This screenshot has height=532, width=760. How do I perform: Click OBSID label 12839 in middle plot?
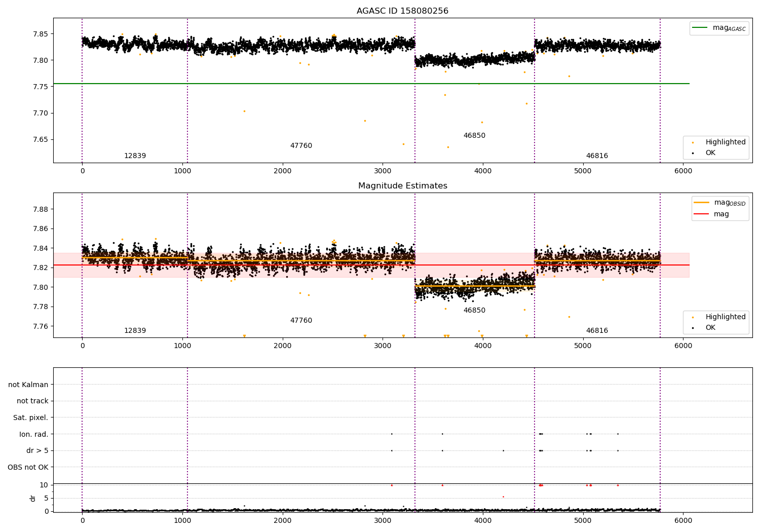tap(135, 331)
